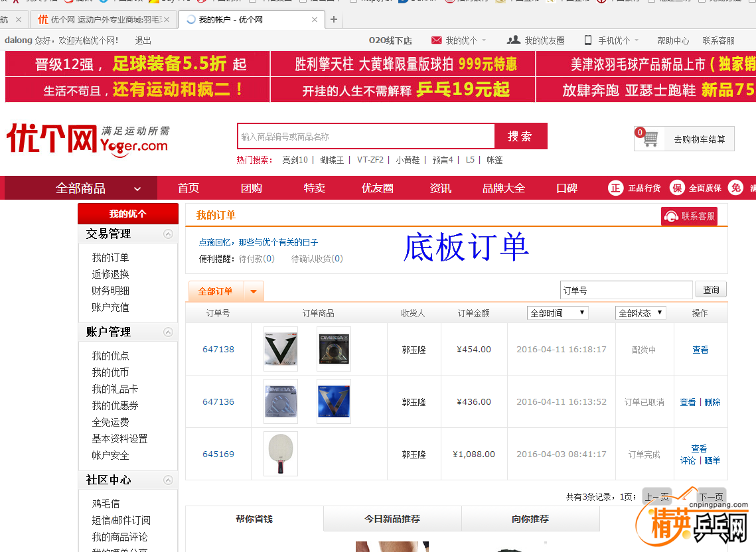Open the table tennis blade thumbnail in order 645169

point(281,454)
